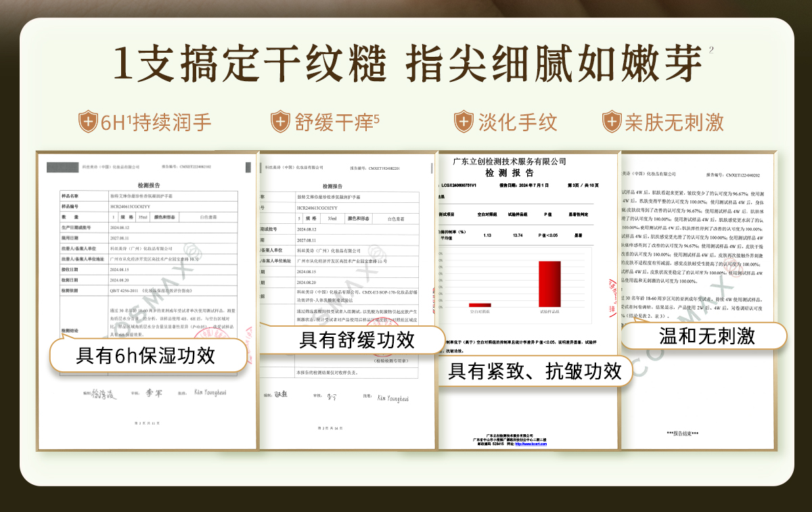812x512 pixels.
Task: Select the 淡化手纹 feature text
Action: (517, 122)
